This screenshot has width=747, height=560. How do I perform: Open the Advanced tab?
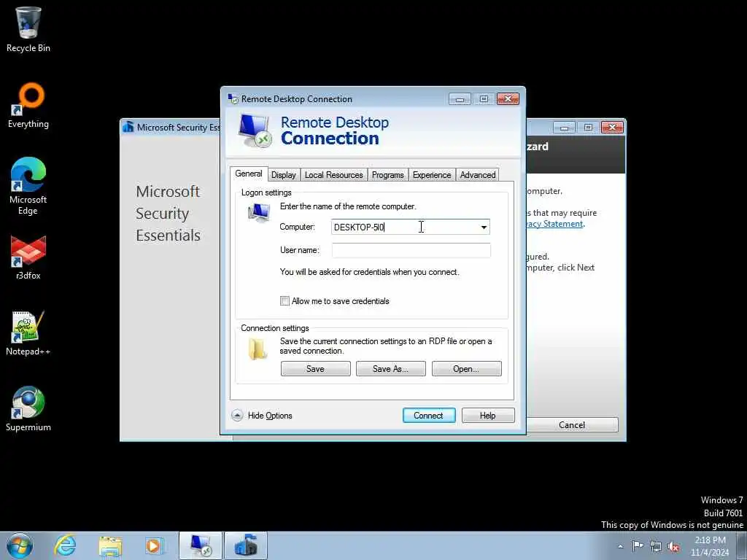click(477, 175)
